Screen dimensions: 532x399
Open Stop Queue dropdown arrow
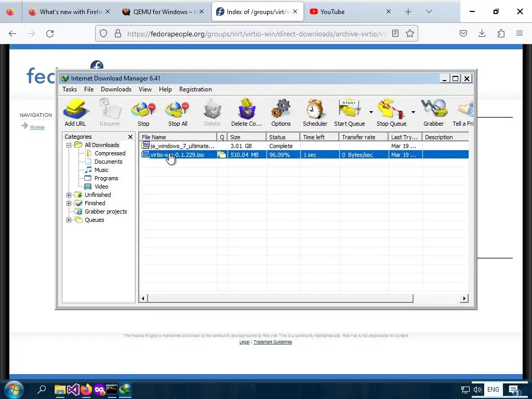pyautogui.click(x=413, y=112)
